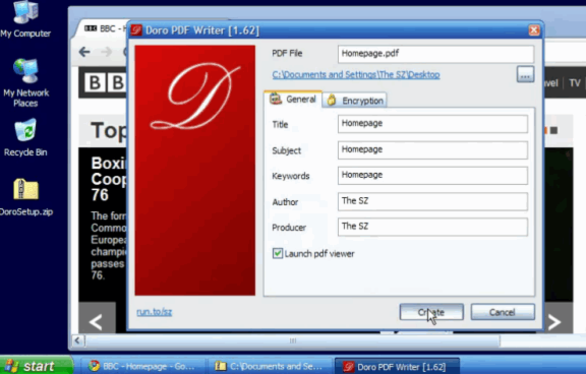Focus the Keywords input field

point(433,176)
